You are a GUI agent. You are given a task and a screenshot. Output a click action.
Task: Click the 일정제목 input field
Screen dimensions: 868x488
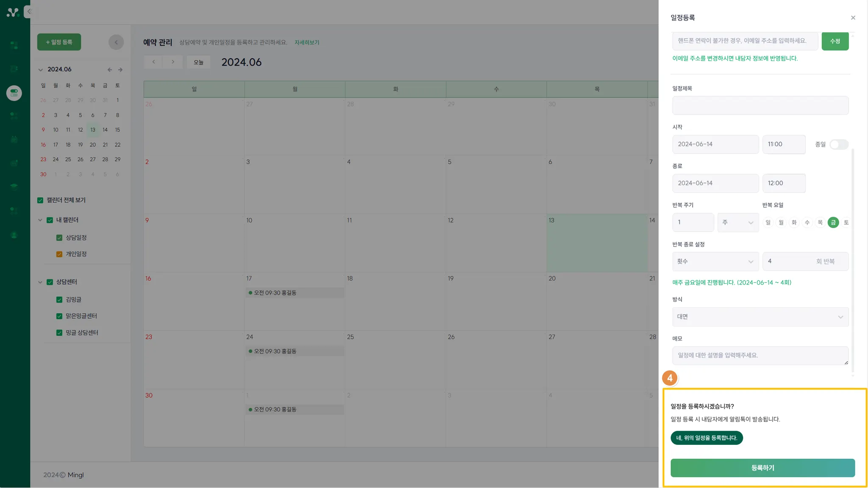(x=760, y=106)
